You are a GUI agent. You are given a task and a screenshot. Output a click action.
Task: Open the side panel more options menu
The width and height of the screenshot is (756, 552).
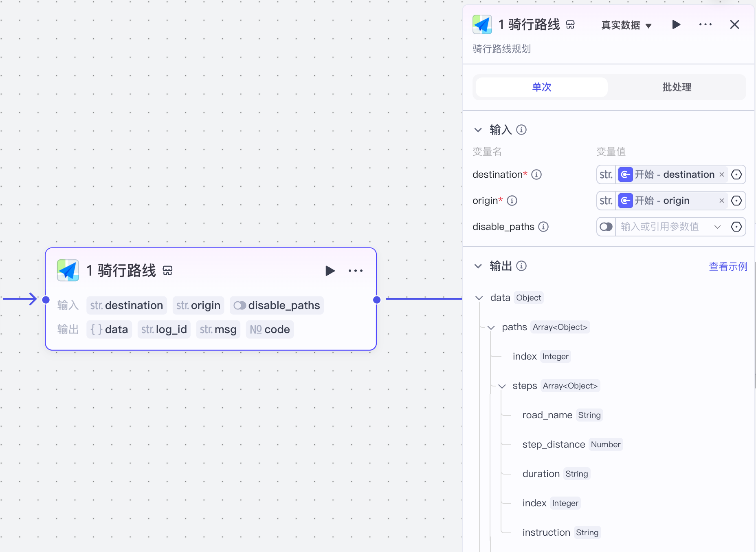[705, 25]
